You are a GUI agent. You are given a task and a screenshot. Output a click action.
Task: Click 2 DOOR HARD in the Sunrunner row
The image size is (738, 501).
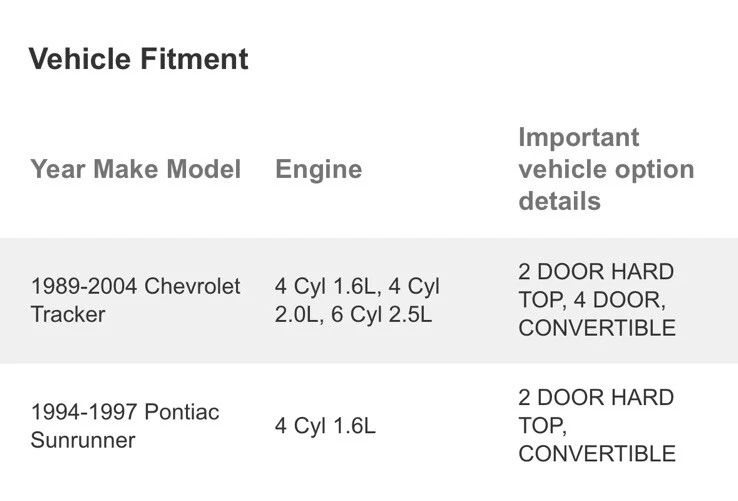pyautogui.click(x=596, y=398)
